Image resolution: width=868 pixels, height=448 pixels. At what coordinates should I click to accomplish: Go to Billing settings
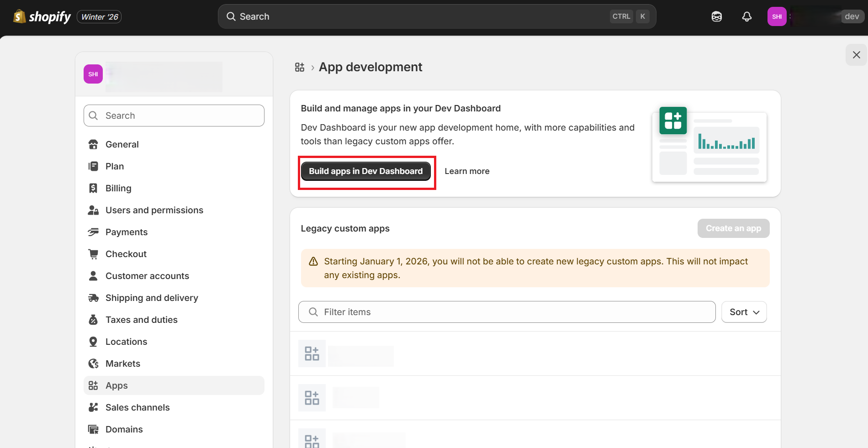pyautogui.click(x=118, y=188)
